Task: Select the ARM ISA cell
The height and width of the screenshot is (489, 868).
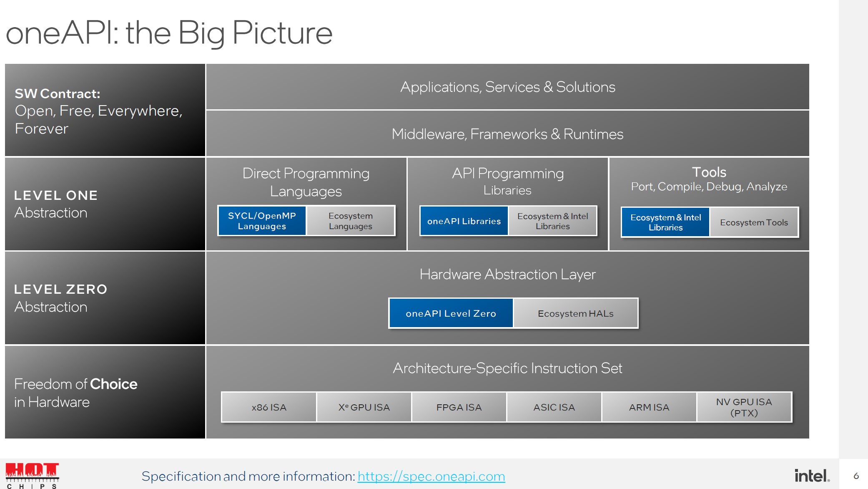Action: (x=649, y=407)
